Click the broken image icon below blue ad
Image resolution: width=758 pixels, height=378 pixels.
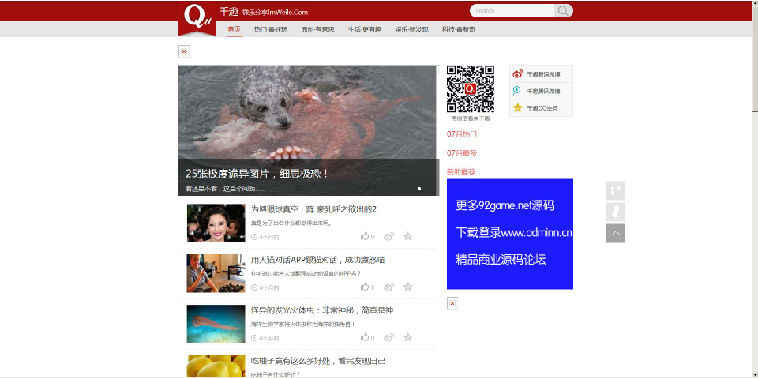coord(452,304)
